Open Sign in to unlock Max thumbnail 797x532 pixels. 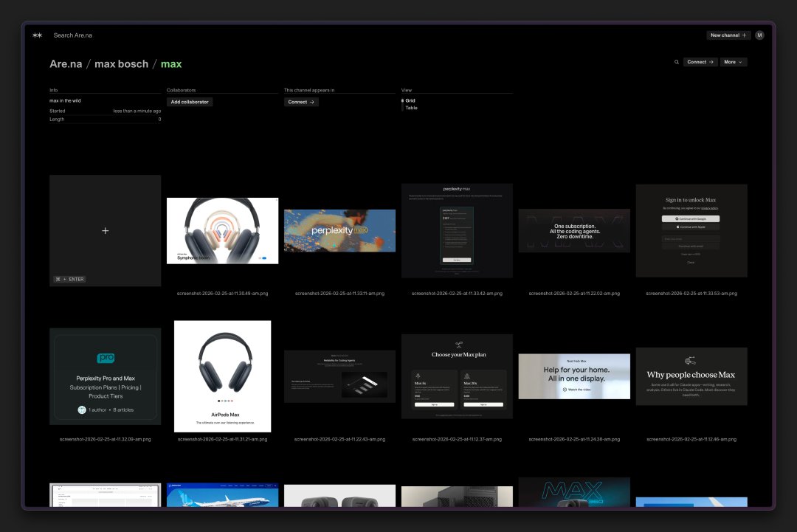click(x=691, y=231)
